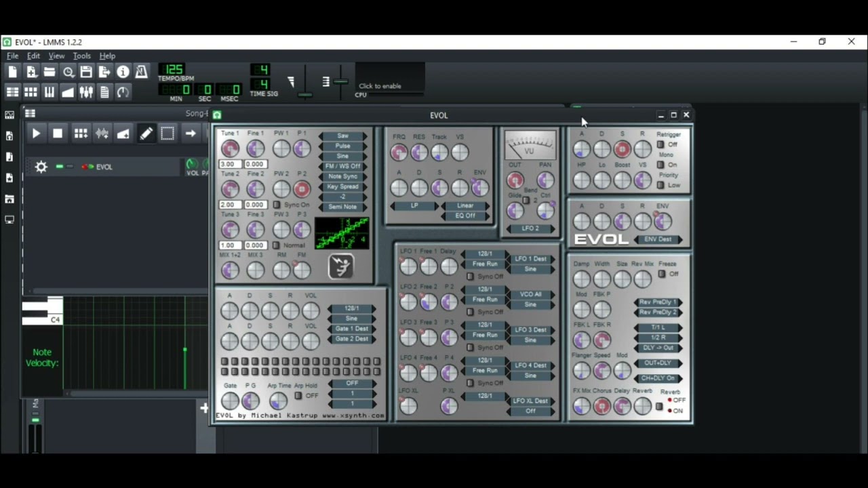The width and height of the screenshot is (868, 488).
Task: Toggle the Freeze Off switch
Action: [x=662, y=274]
